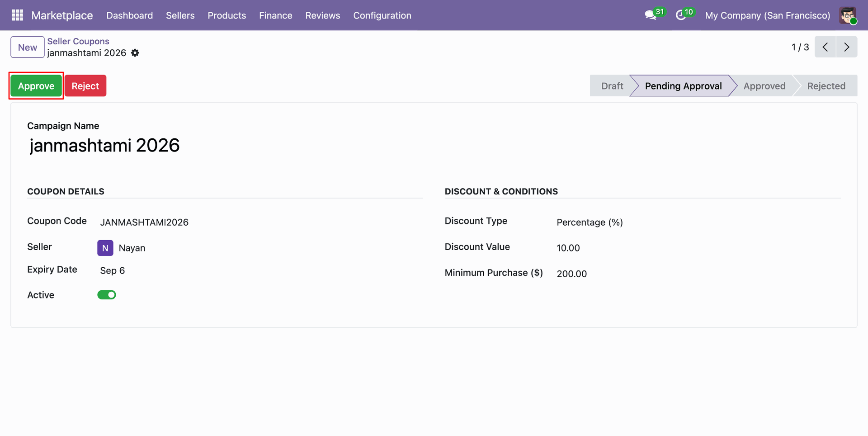Go back to Seller Coupons breadcrumb
The width and height of the screenshot is (868, 436).
click(78, 41)
